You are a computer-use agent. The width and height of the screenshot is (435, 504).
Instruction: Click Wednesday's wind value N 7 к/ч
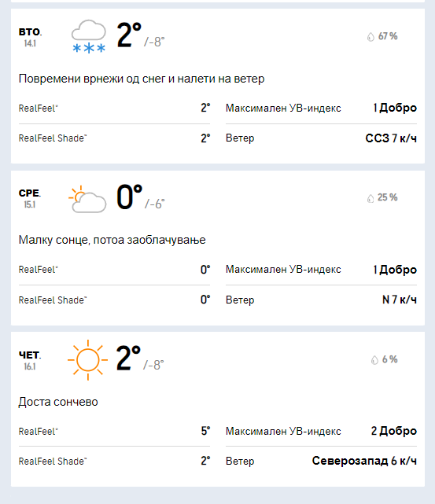pyautogui.click(x=400, y=300)
